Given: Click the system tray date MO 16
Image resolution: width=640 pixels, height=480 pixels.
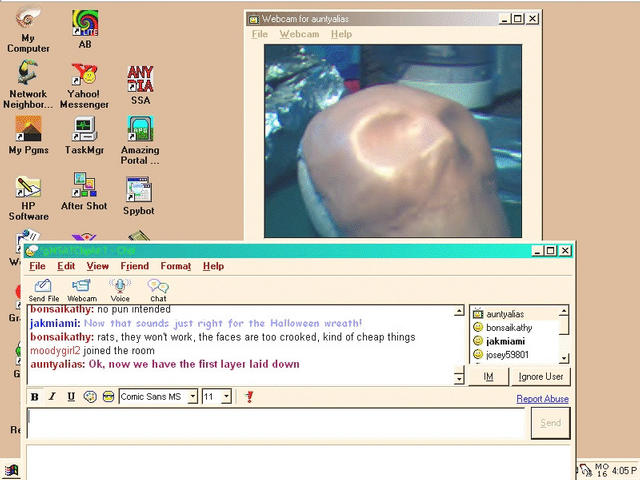Looking at the screenshot, I should (602, 470).
